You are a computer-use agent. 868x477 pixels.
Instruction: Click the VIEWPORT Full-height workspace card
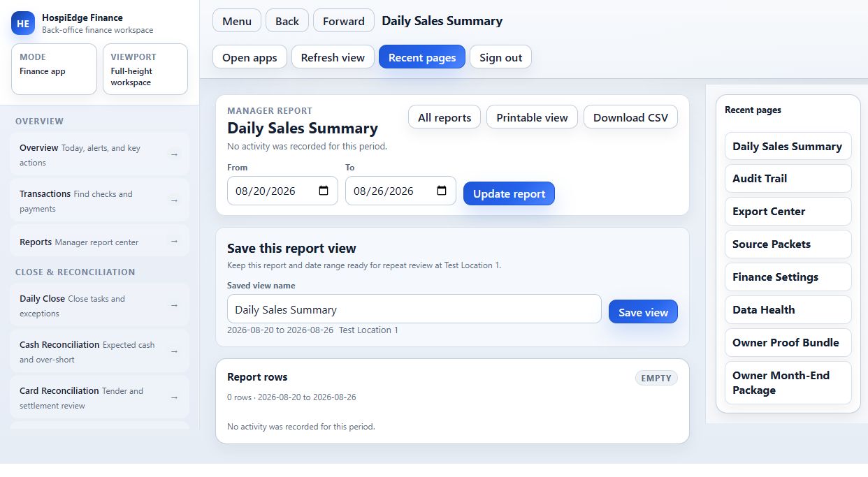pos(145,69)
